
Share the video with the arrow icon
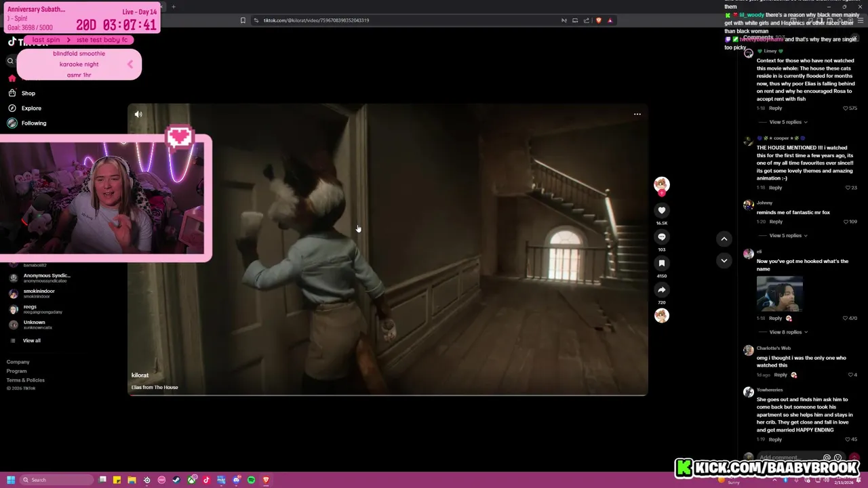coord(662,290)
